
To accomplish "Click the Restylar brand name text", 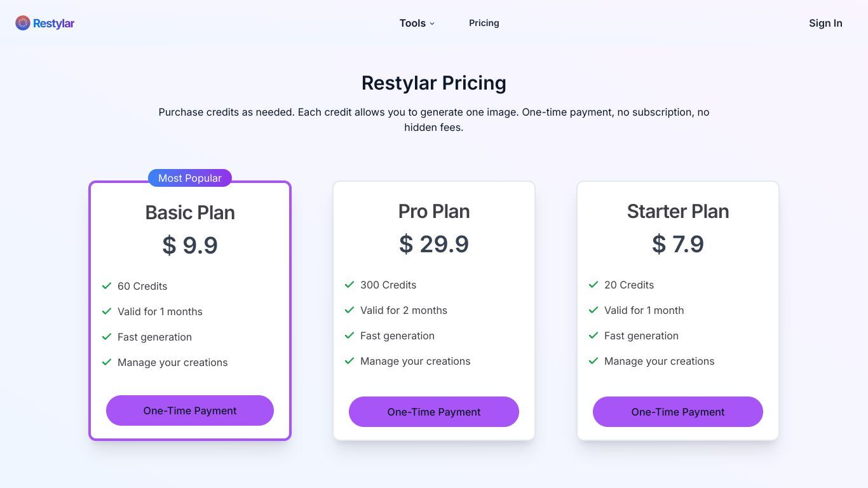I will click(x=53, y=24).
